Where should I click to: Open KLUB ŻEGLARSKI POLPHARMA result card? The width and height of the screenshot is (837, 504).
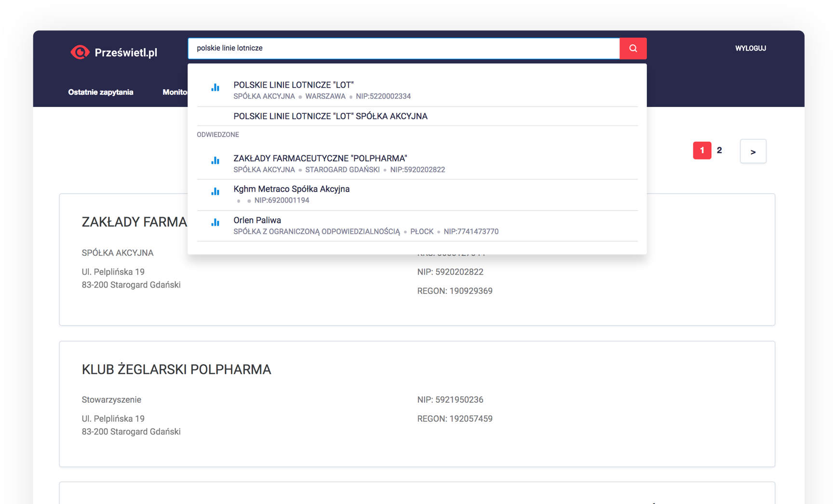coord(176,370)
